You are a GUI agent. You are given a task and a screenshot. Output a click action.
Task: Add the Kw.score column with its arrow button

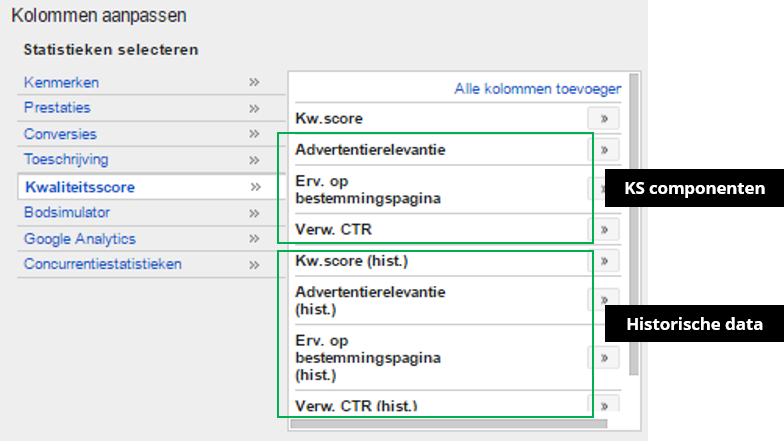pos(603,119)
